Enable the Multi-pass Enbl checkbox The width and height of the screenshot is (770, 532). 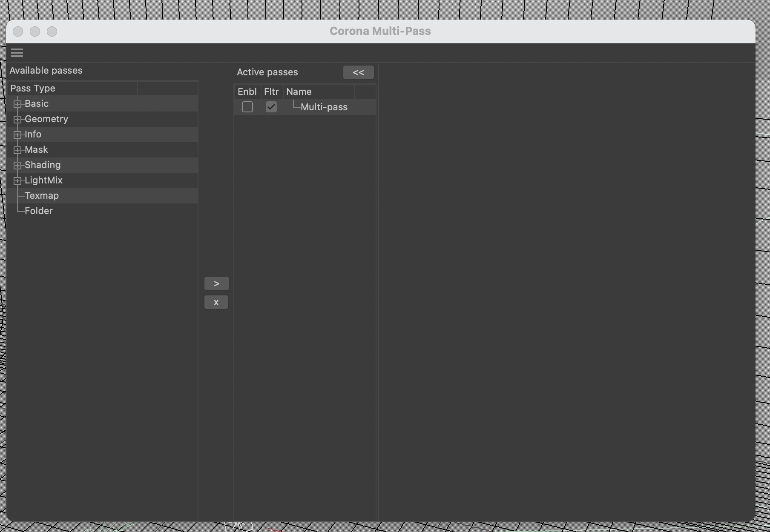(247, 107)
